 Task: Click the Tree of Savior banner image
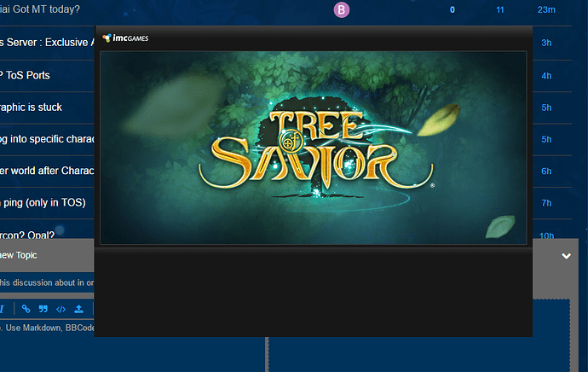pyautogui.click(x=313, y=147)
